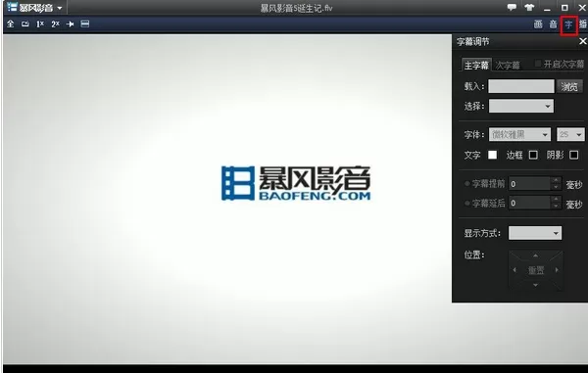Move subtitle position left with arrow

click(x=514, y=269)
